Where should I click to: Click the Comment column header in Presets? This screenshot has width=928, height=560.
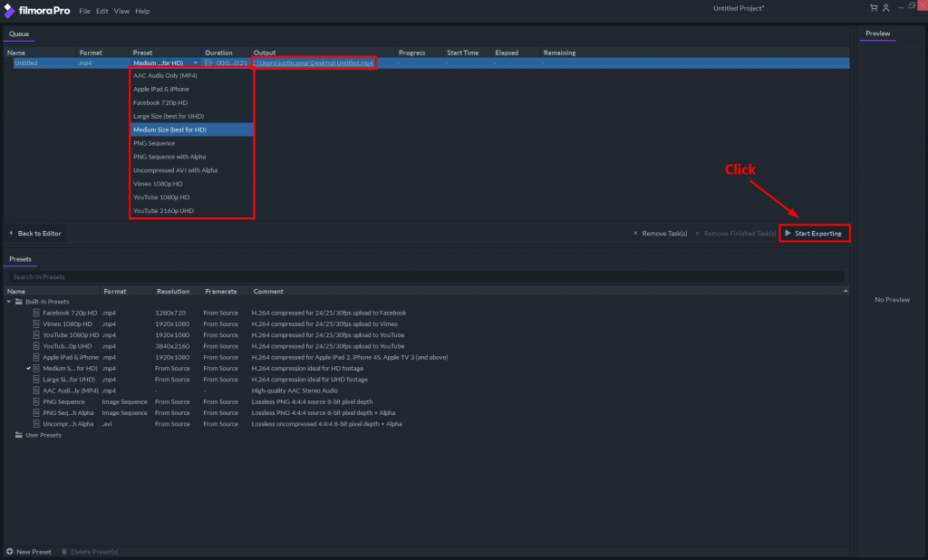[268, 292]
